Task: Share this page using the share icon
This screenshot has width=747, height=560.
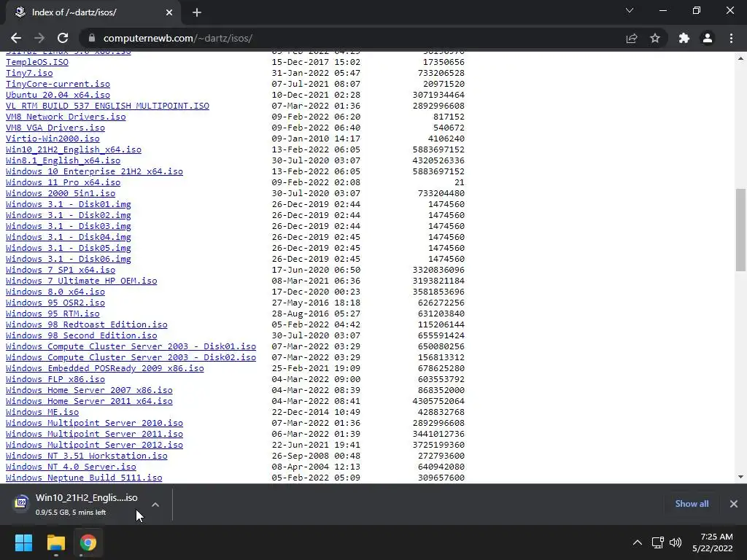Action: (632, 38)
